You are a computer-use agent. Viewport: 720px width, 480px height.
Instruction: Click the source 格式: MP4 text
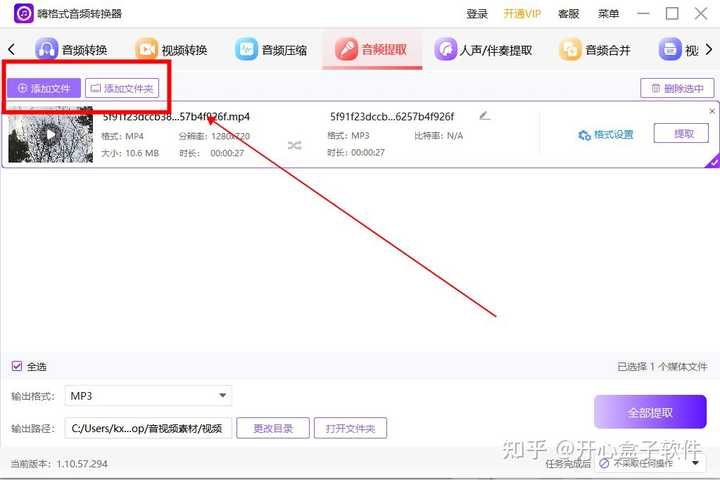123,136
